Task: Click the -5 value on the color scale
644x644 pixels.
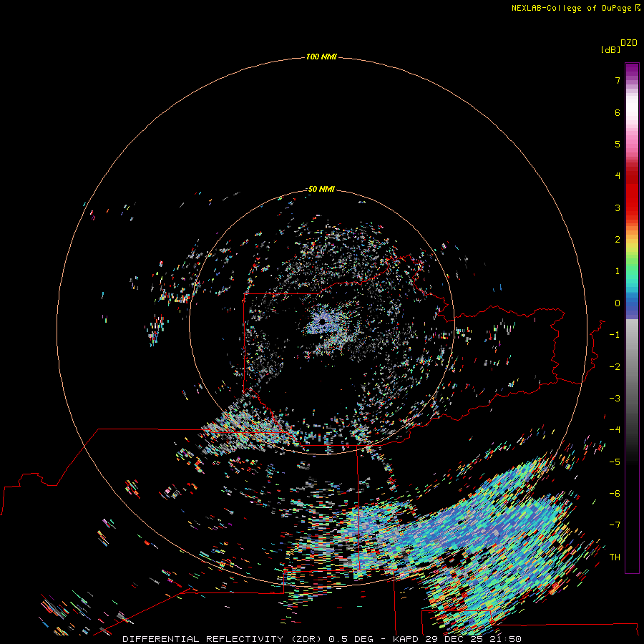Action: click(615, 462)
